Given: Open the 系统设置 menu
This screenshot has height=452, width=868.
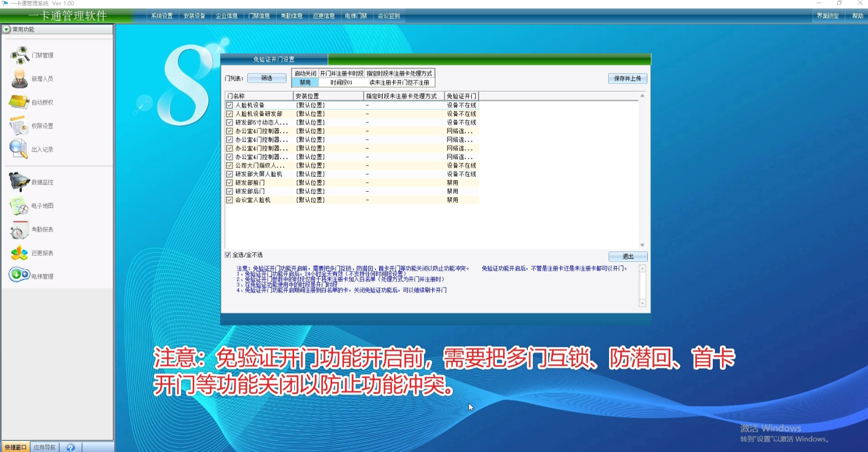Looking at the screenshot, I should (162, 16).
